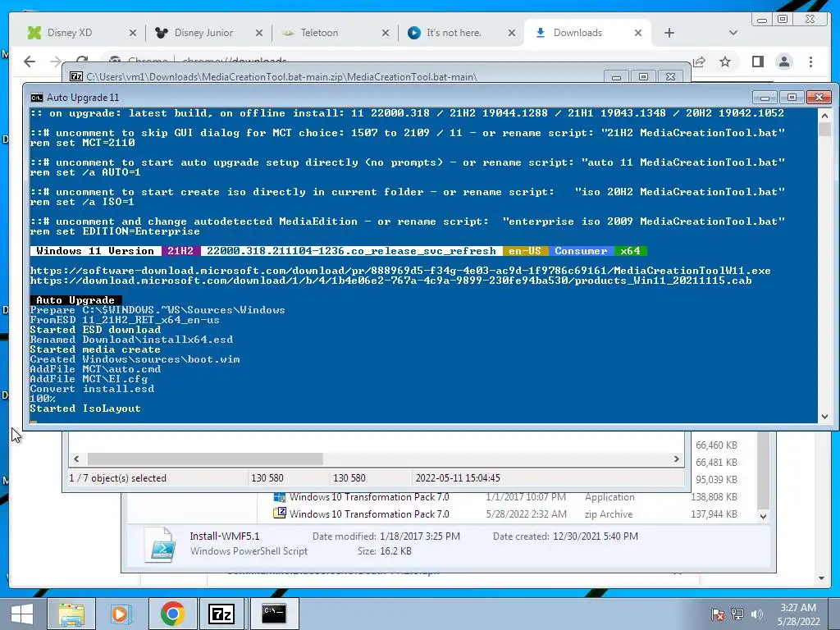Click the 7-Zip horizontal scrollbar thumb
The width and height of the screenshot is (840, 630).
click(205, 459)
